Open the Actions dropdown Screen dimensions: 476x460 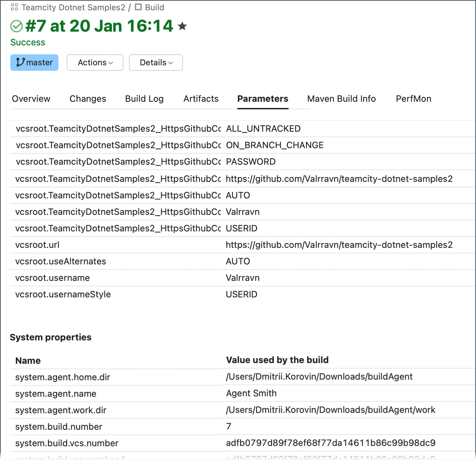(95, 63)
